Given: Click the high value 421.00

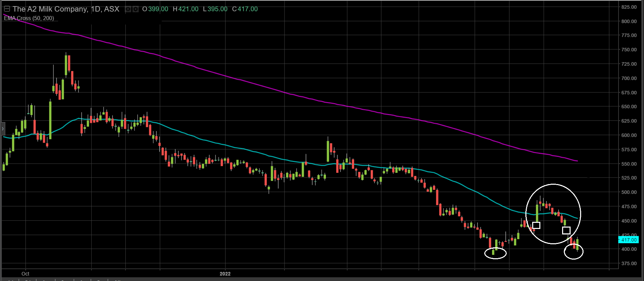Looking at the screenshot, I should [x=188, y=9].
